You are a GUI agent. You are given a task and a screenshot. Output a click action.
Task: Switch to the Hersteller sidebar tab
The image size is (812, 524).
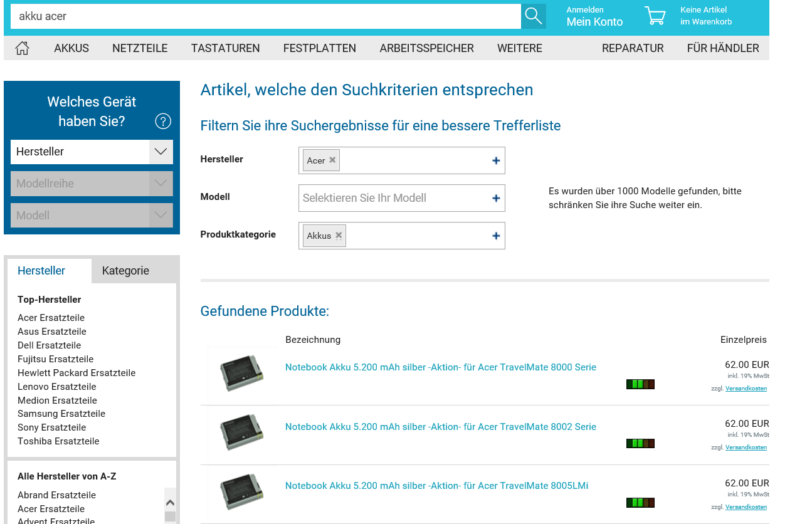click(50, 271)
